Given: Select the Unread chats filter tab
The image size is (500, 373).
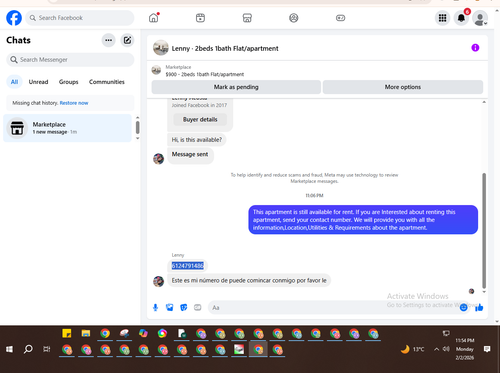Looking at the screenshot, I should 38,82.
